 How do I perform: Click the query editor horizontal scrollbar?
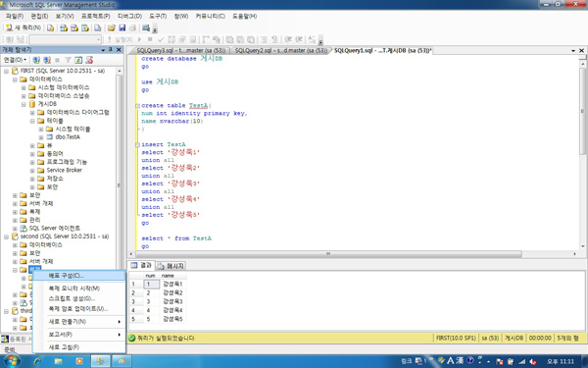pyautogui.click(x=328, y=254)
